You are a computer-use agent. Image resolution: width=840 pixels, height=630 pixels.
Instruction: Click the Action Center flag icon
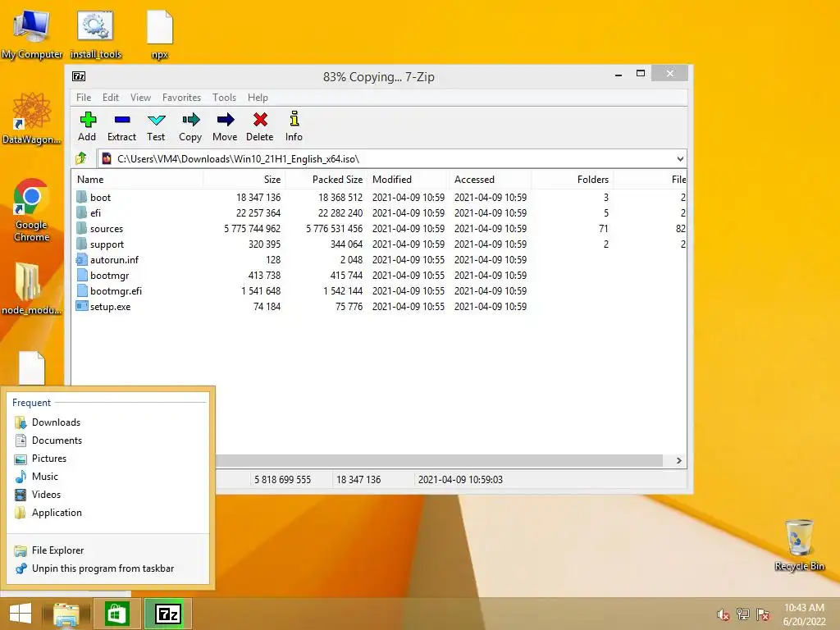click(x=763, y=614)
